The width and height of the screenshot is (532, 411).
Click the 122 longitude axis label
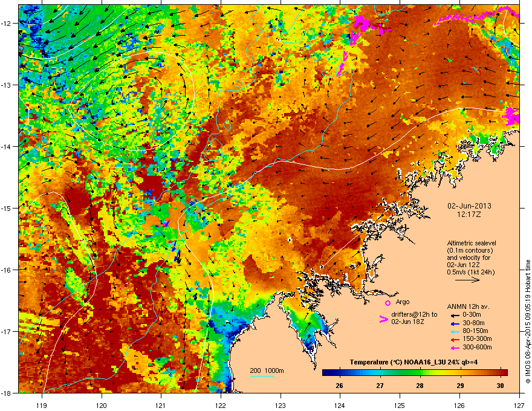[221, 406]
